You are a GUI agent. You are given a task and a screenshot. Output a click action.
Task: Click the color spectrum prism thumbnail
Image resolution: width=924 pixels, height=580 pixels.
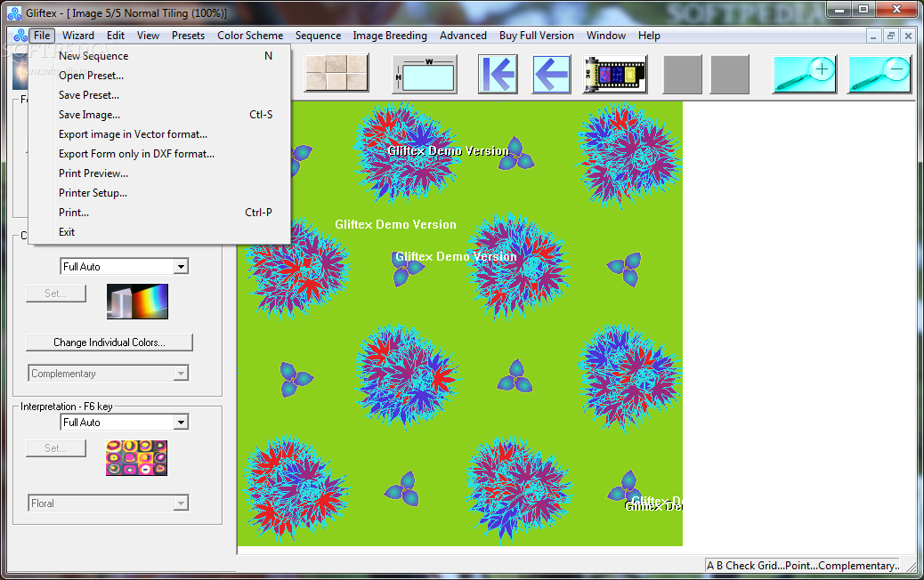click(137, 302)
